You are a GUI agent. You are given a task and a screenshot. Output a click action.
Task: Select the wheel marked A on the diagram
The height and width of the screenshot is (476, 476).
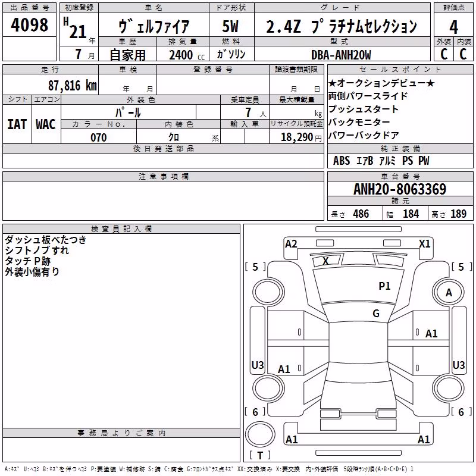click(x=449, y=292)
